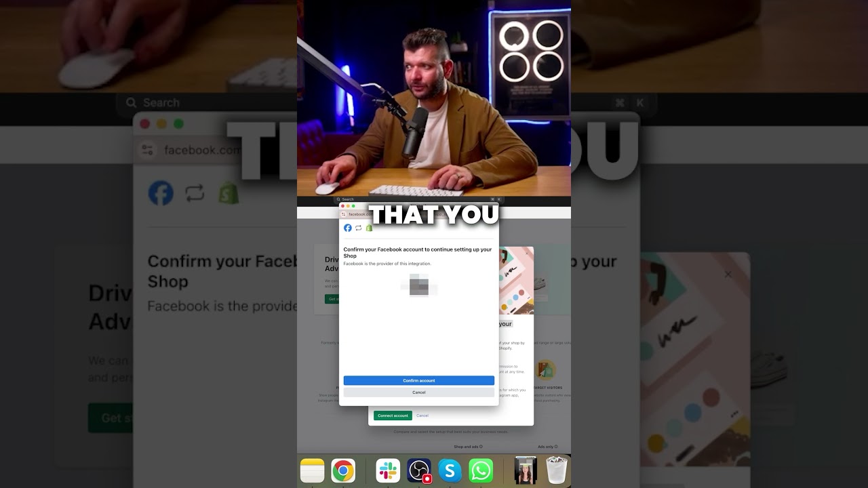Open Google Chrome from the dock
The image size is (868, 488).
(343, 470)
